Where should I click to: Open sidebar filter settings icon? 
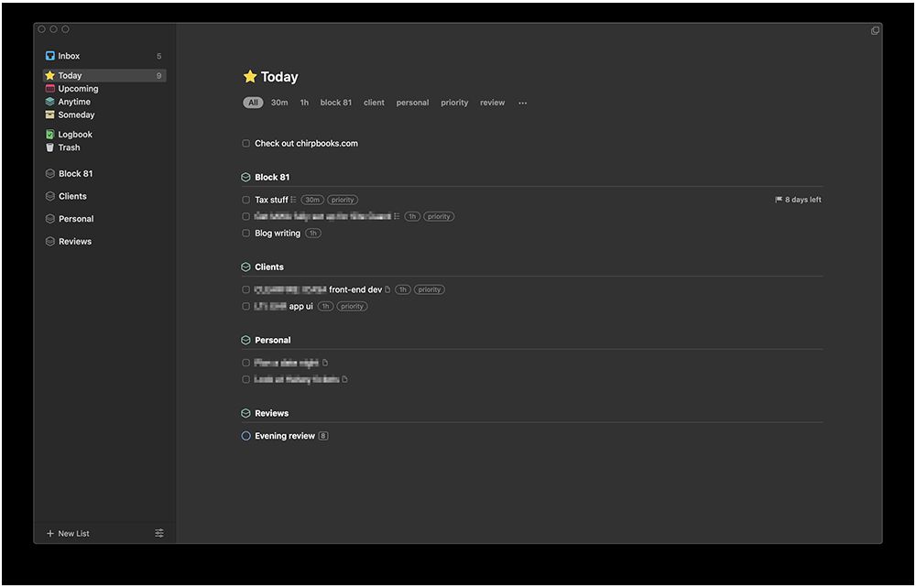(x=159, y=533)
